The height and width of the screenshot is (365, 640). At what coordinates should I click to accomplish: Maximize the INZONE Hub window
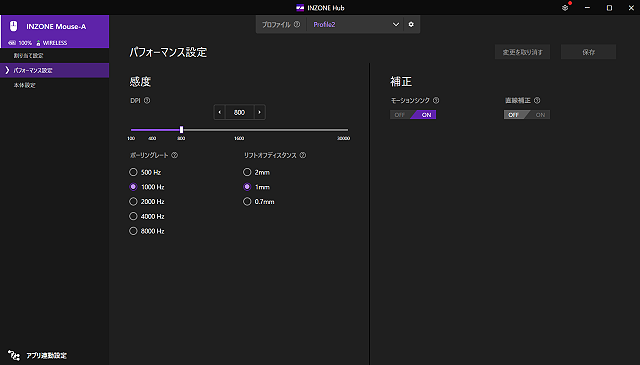click(x=609, y=7)
